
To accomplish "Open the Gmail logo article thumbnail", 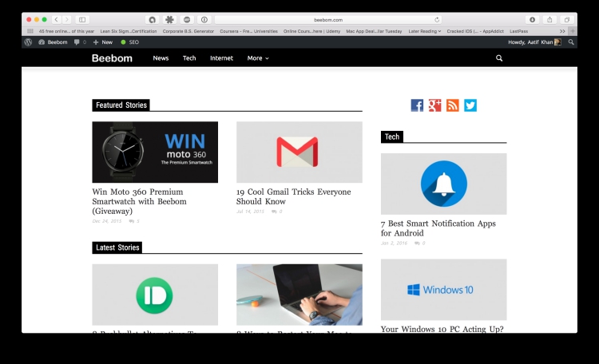I will [x=299, y=152].
